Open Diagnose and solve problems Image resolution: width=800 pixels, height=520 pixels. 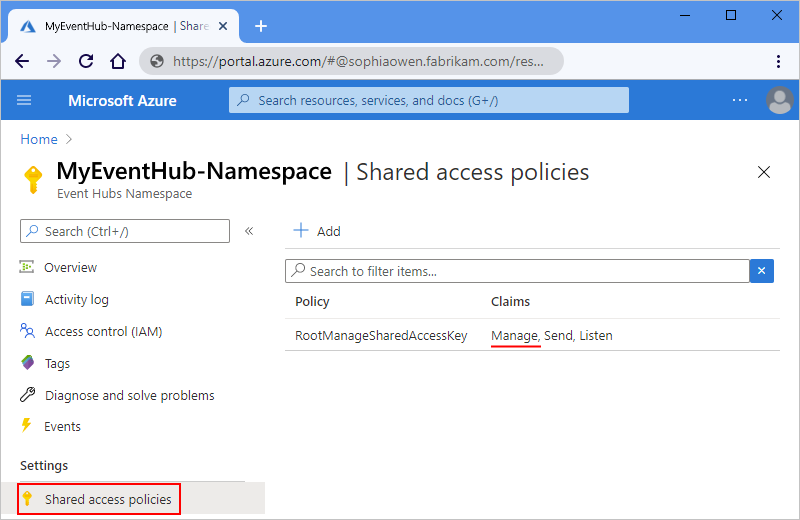point(129,395)
